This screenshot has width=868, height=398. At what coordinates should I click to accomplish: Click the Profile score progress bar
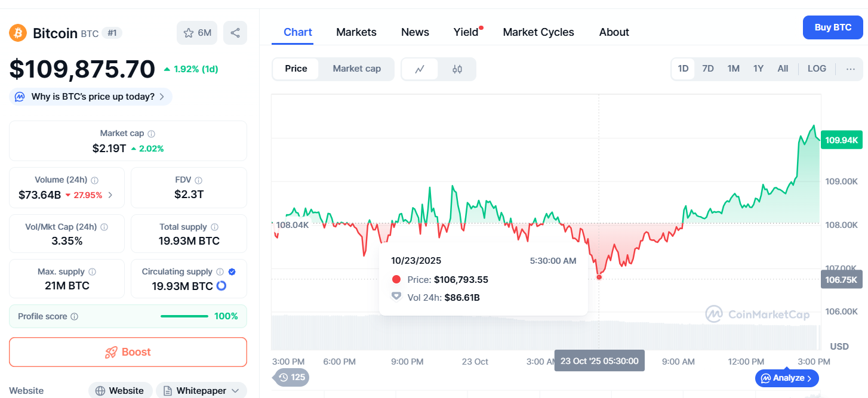[x=184, y=316]
